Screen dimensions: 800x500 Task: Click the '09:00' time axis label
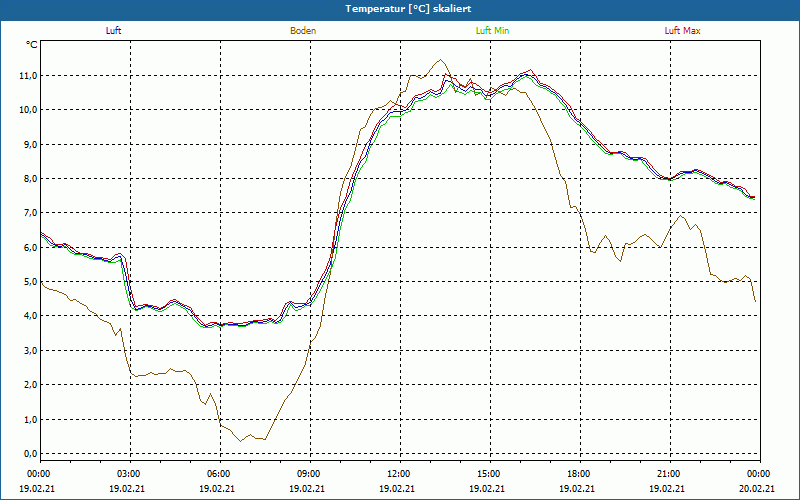[310, 473]
